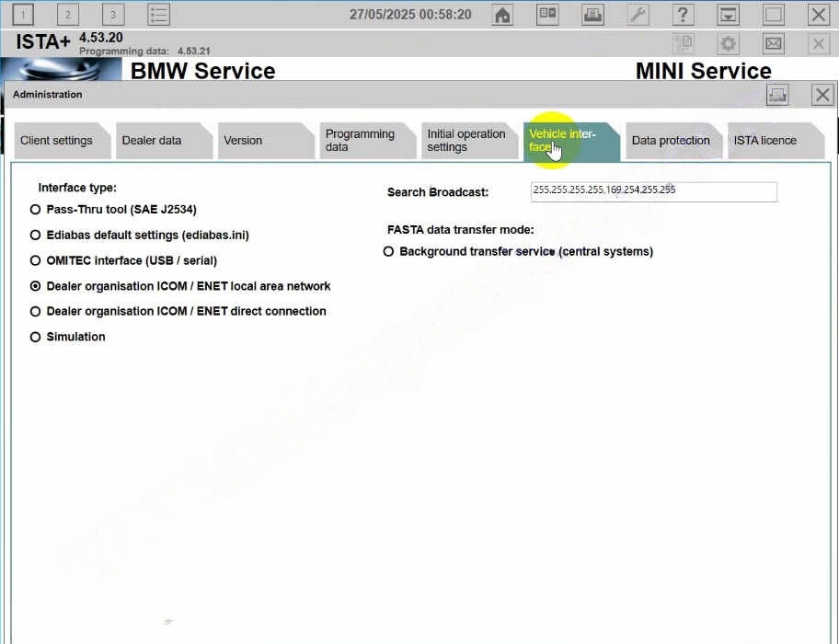Screen dimensions: 839x644
Task: Click the greyed copy documents icon
Action: click(x=684, y=43)
